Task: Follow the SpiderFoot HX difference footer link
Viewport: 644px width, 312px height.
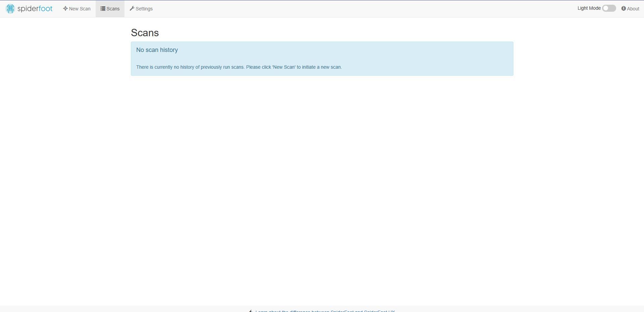Action: [325, 311]
